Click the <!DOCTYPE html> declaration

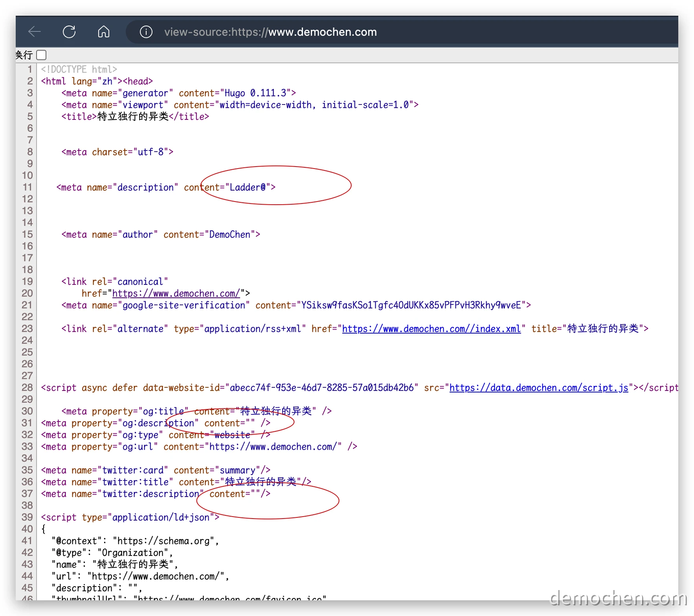point(79,70)
